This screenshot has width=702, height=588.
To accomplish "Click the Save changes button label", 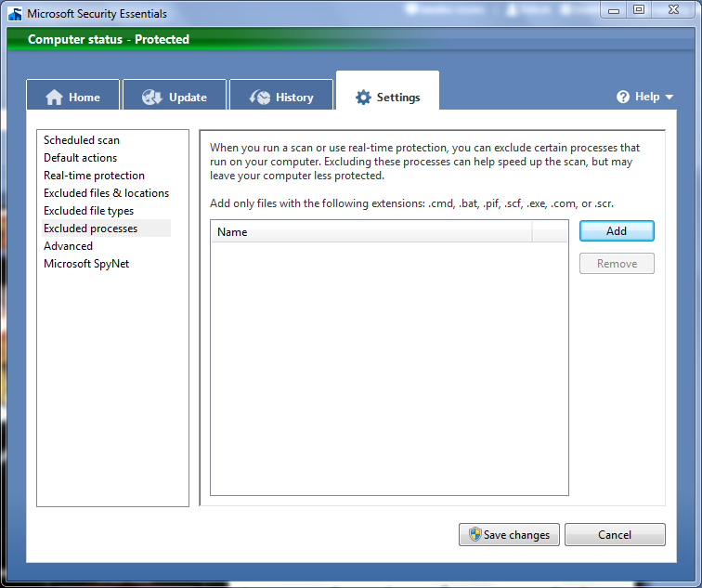I will 516,535.
